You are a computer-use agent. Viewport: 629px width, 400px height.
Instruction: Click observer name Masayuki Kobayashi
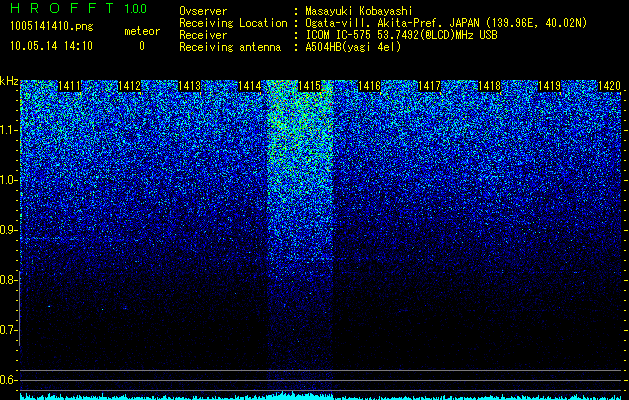point(359,12)
